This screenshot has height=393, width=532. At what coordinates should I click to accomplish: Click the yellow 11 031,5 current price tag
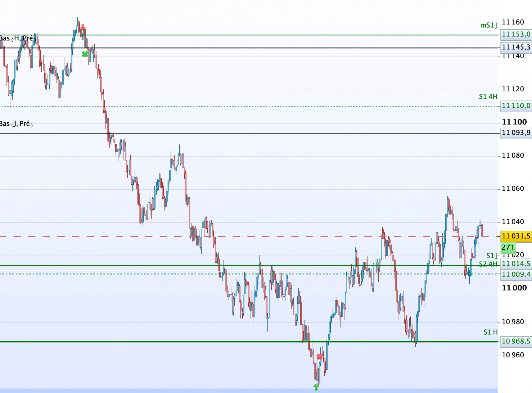pos(516,236)
